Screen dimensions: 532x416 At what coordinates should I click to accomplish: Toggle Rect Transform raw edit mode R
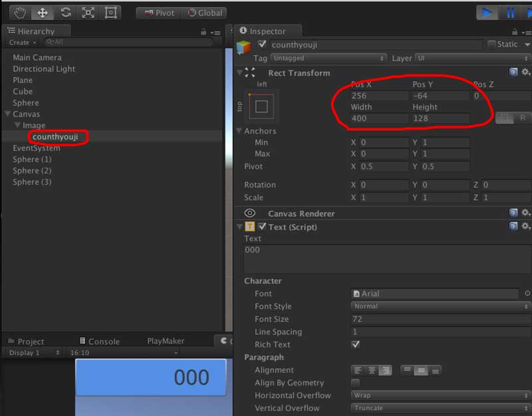tap(523, 118)
